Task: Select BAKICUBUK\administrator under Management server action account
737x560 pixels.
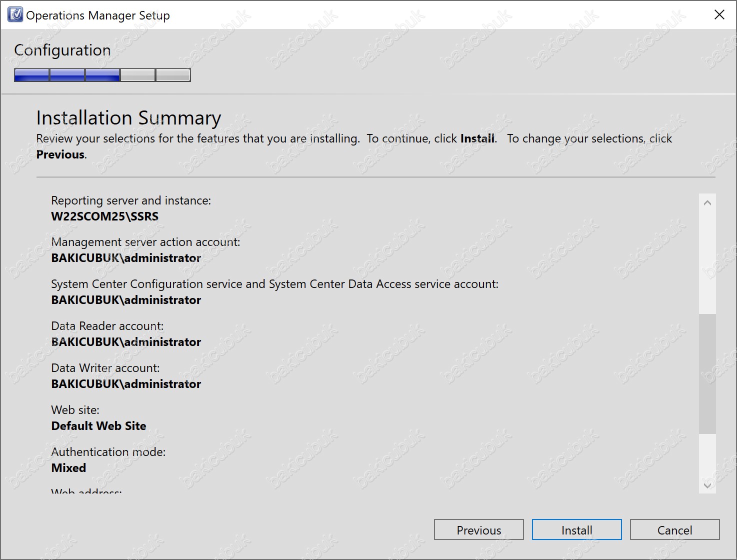Action: click(x=126, y=258)
